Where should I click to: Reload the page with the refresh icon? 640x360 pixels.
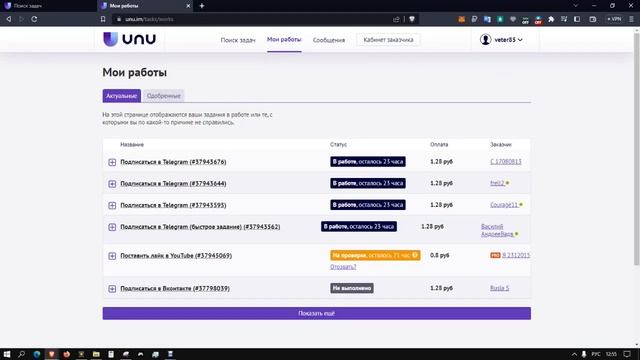click(34, 19)
